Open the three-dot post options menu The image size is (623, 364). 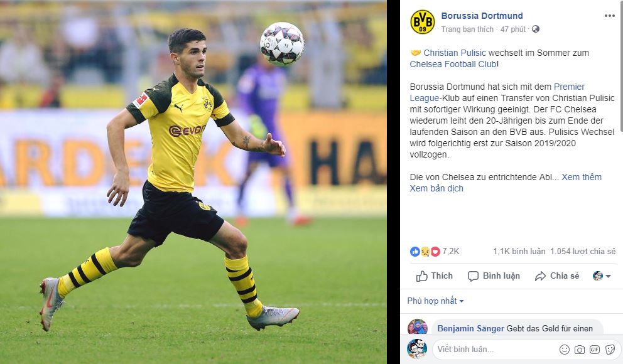pos(609,16)
